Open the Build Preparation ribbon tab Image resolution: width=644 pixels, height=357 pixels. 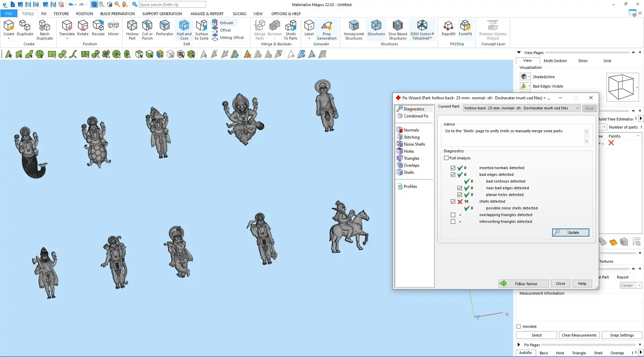point(117,14)
